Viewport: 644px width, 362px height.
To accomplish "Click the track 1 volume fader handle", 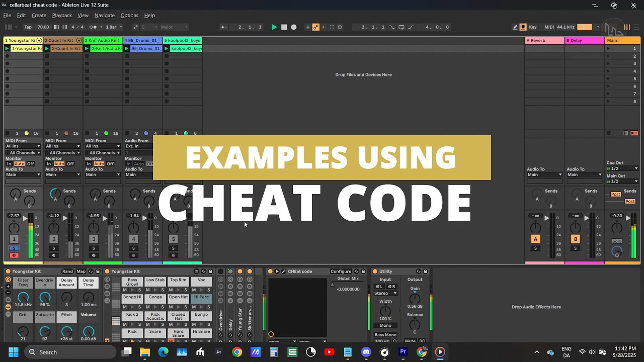I will pyautogui.click(x=26, y=218).
